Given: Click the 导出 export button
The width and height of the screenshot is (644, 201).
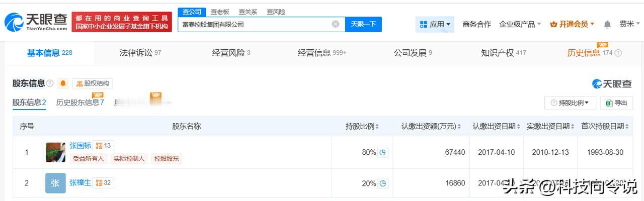Looking at the screenshot, I should click(616, 103).
